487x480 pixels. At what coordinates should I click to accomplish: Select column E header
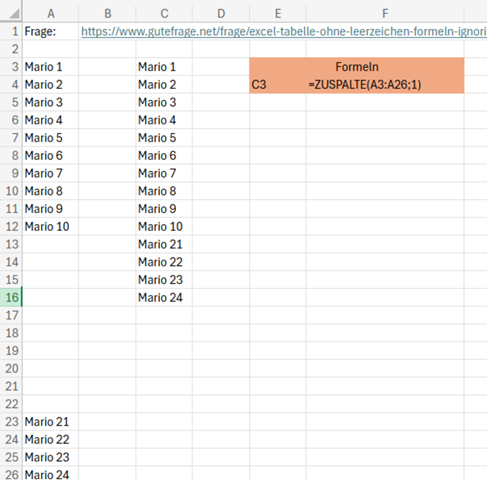tap(278, 13)
